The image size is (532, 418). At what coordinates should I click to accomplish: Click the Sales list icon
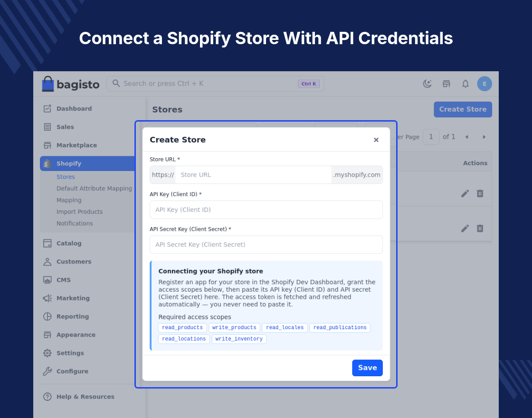pyautogui.click(x=47, y=127)
